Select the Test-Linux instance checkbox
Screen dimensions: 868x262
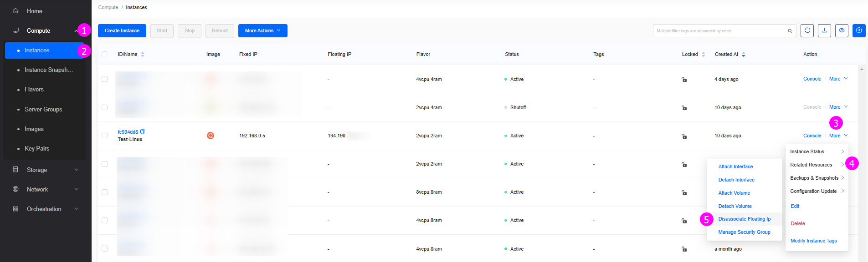[104, 136]
